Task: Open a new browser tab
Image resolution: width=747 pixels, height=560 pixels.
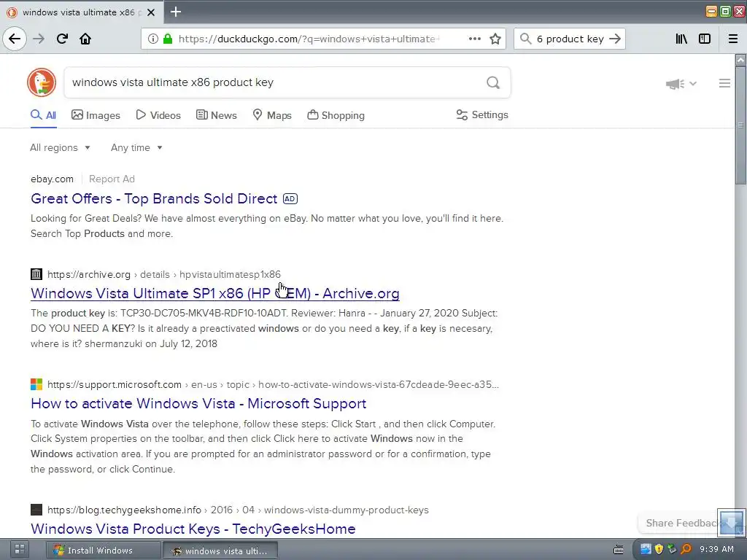Action: [176, 12]
